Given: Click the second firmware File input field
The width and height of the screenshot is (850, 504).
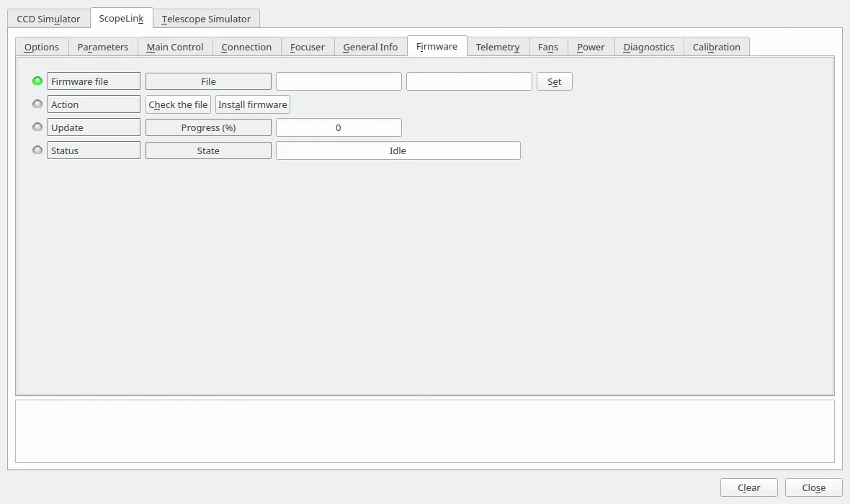Looking at the screenshot, I should point(470,81).
